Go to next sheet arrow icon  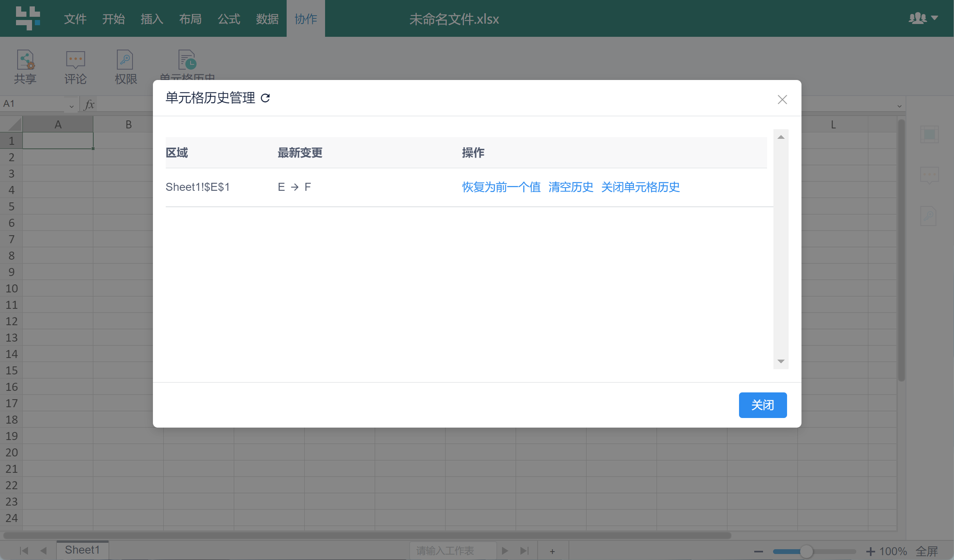pyautogui.click(x=505, y=551)
